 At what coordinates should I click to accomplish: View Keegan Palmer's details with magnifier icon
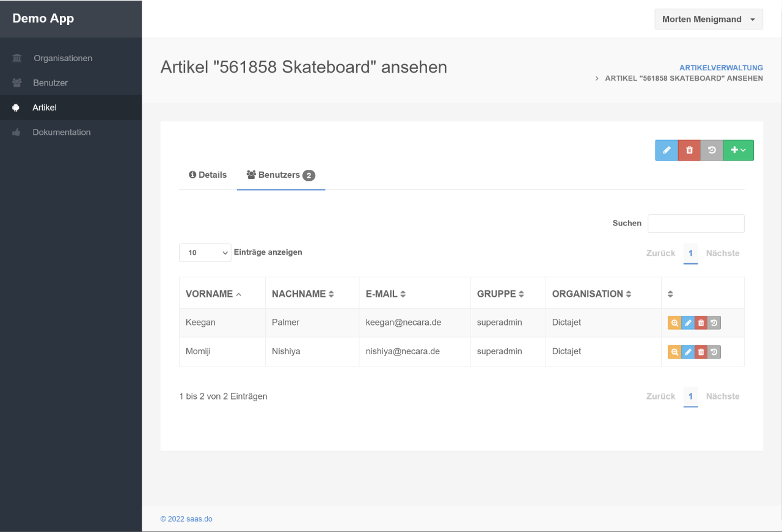[674, 323]
